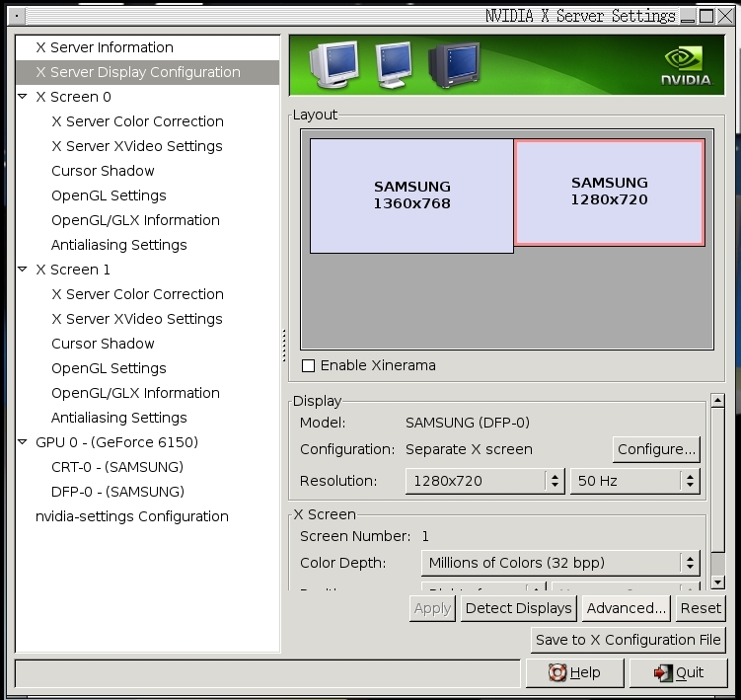Select DFP-0 (SAMSUNG) under GPU 0
The height and width of the screenshot is (700, 741).
coord(117,492)
